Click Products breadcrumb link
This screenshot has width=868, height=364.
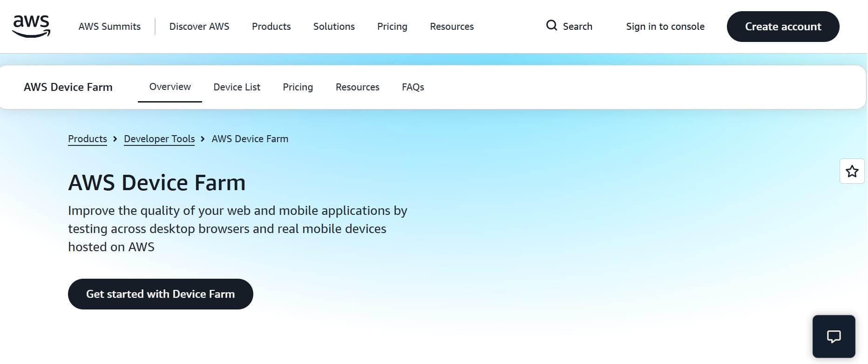[x=88, y=139]
